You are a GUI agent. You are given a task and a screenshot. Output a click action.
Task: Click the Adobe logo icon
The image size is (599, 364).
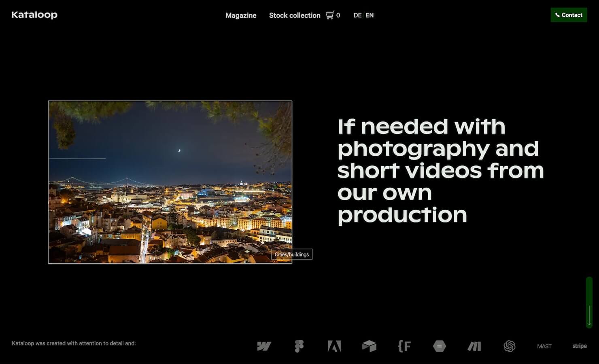point(334,346)
